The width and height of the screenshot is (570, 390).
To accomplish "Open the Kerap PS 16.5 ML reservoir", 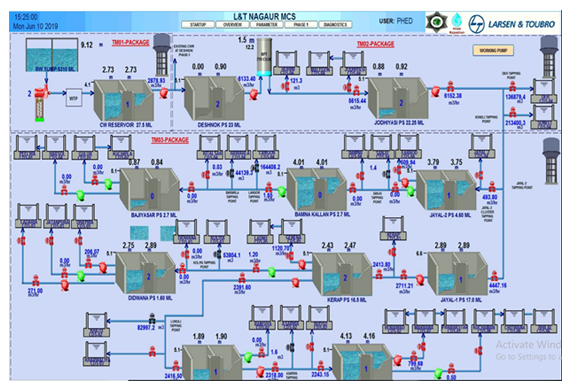I will (342, 274).
